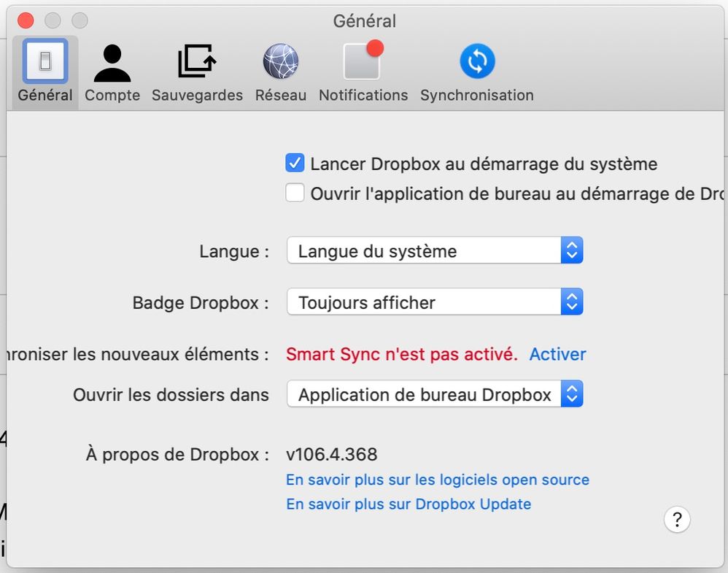Click the Activer Smart Sync link
Image resolution: width=728 pixels, height=573 pixels.
(x=557, y=354)
